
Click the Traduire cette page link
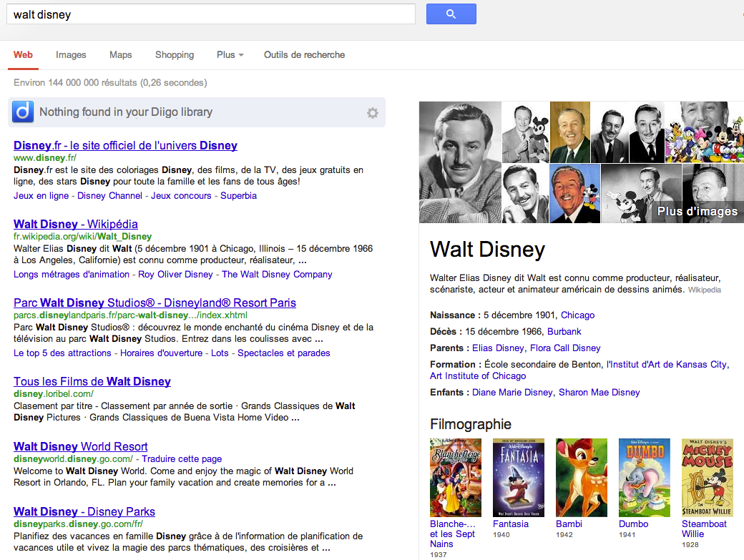coord(182,459)
